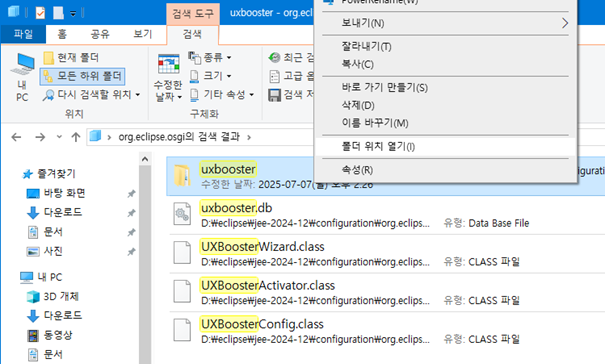605x364 pixels.
Task: Click the Data Base File type label
Action: 499,223
